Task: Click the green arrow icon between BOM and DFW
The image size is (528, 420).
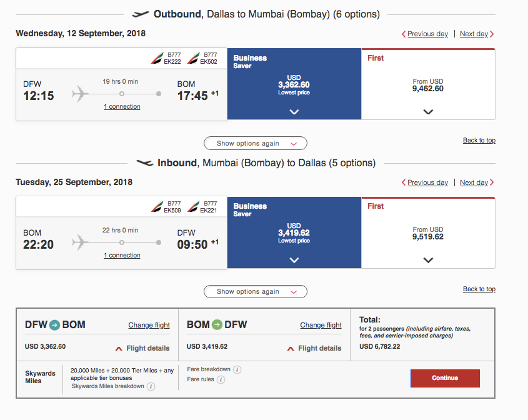Action: (217, 324)
